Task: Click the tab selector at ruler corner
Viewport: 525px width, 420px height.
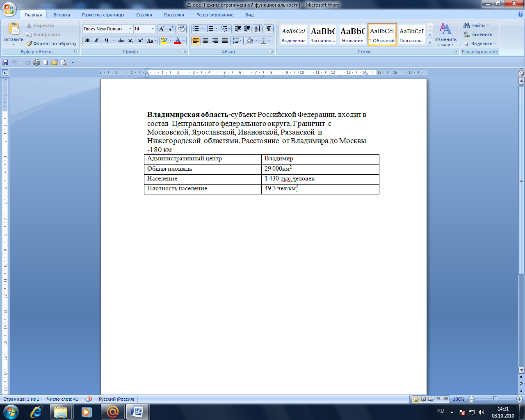Action: pyautogui.click(x=5, y=73)
